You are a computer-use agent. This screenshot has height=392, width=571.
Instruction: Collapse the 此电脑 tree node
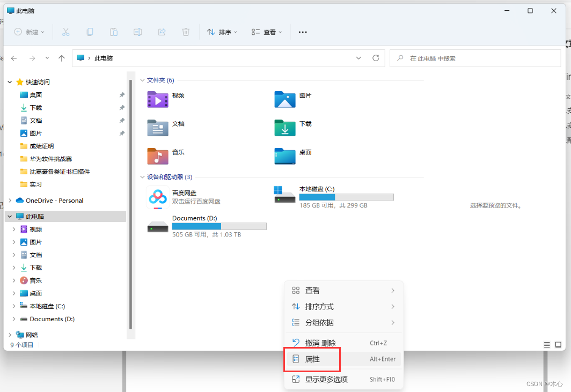pos(10,217)
